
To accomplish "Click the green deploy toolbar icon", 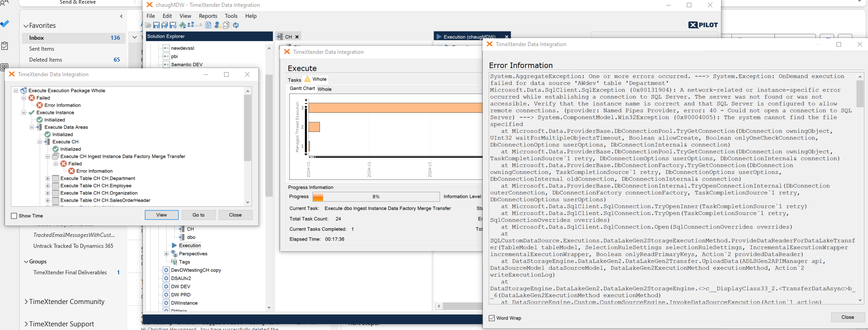I will [183, 25].
